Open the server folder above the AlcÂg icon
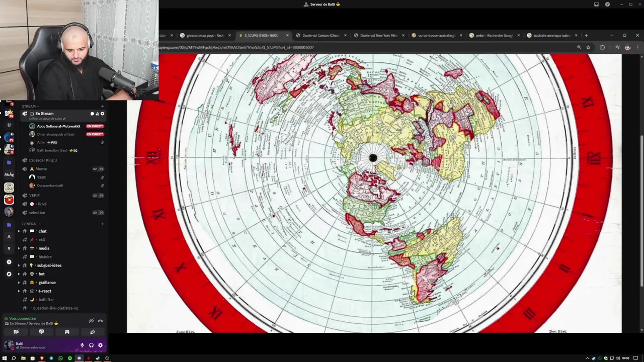Image resolution: width=644 pixels, height=362 pixels. 9,162
